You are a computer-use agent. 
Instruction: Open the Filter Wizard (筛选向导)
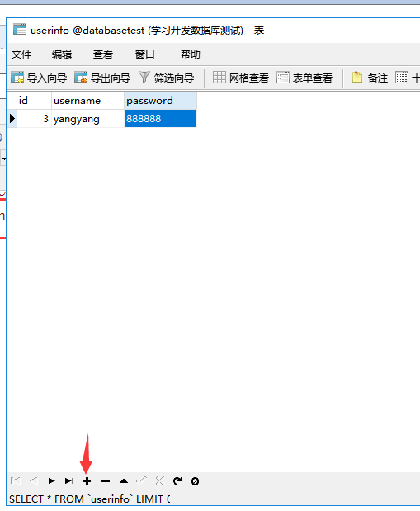(166, 78)
